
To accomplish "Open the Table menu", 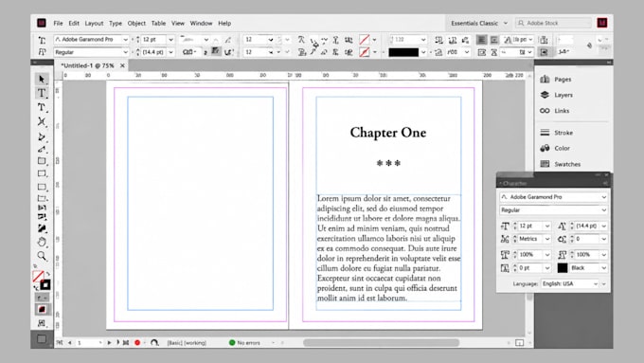I will point(158,23).
